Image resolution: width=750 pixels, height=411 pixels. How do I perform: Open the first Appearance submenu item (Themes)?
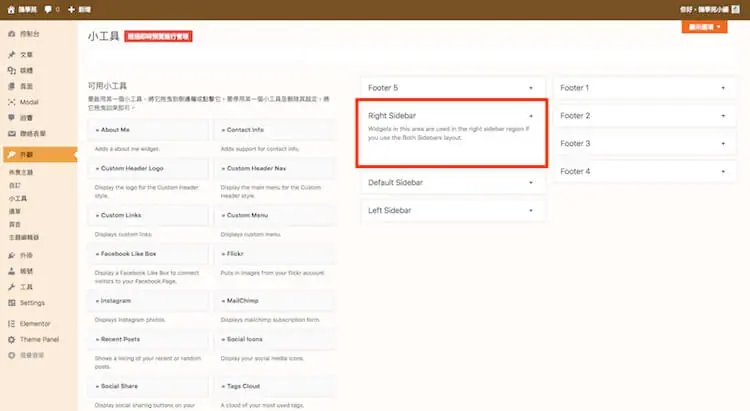(x=21, y=172)
